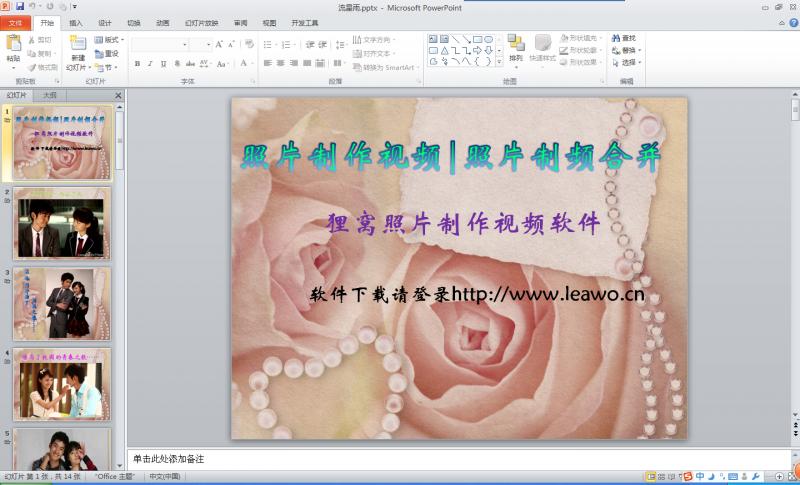The height and width of the screenshot is (485, 800).
Task: Switch to the Slide Show (幻灯片放映) tab
Action: point(202,23)
